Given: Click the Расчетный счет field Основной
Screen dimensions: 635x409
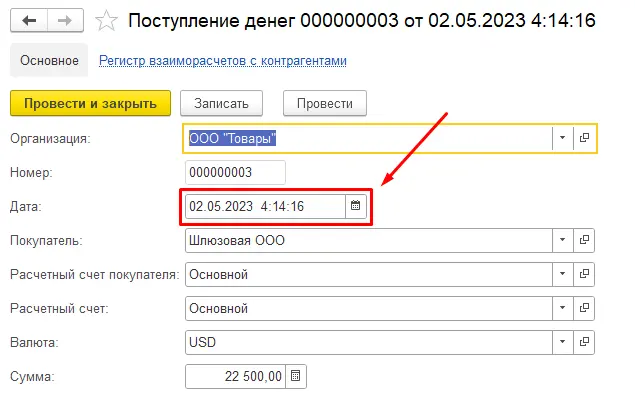Looking at the screenshot, I should tap(369, 308).
